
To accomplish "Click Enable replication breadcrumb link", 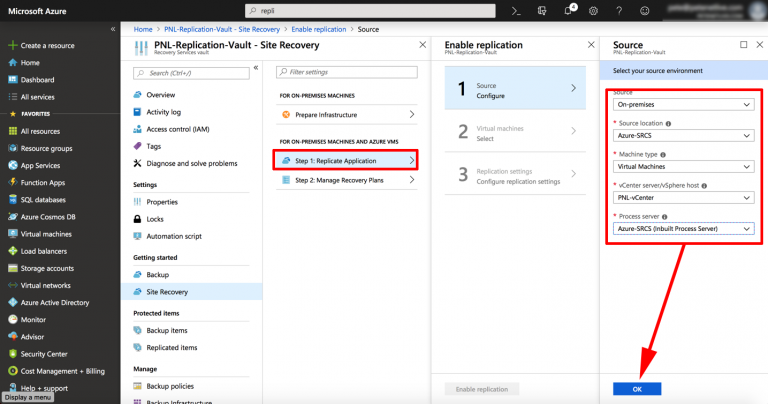I will coord(319,29).
